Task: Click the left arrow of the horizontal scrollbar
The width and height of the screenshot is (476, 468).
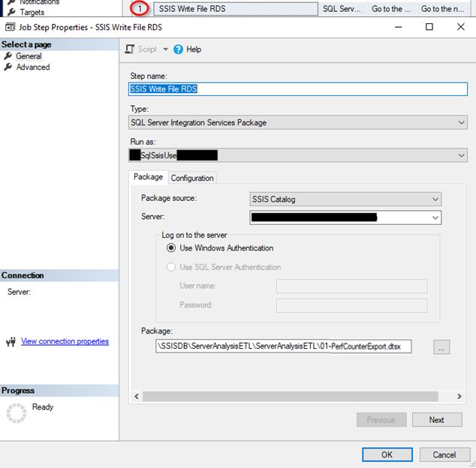Action: click(137, 397)
